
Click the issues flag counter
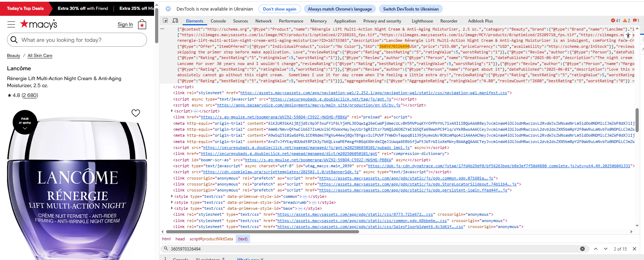pyautogui.click(x=636, y=21)
